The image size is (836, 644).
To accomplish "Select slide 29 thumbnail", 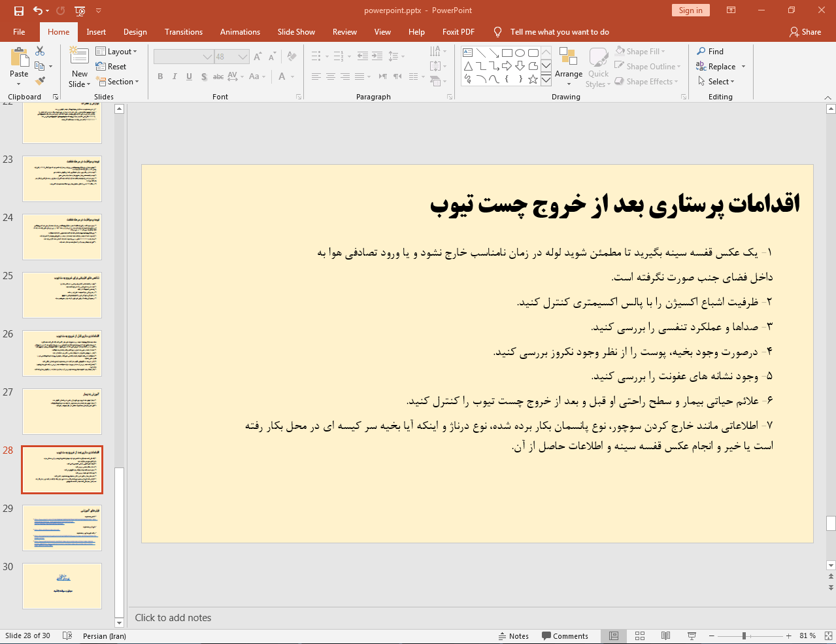I will tap(62, 528).
